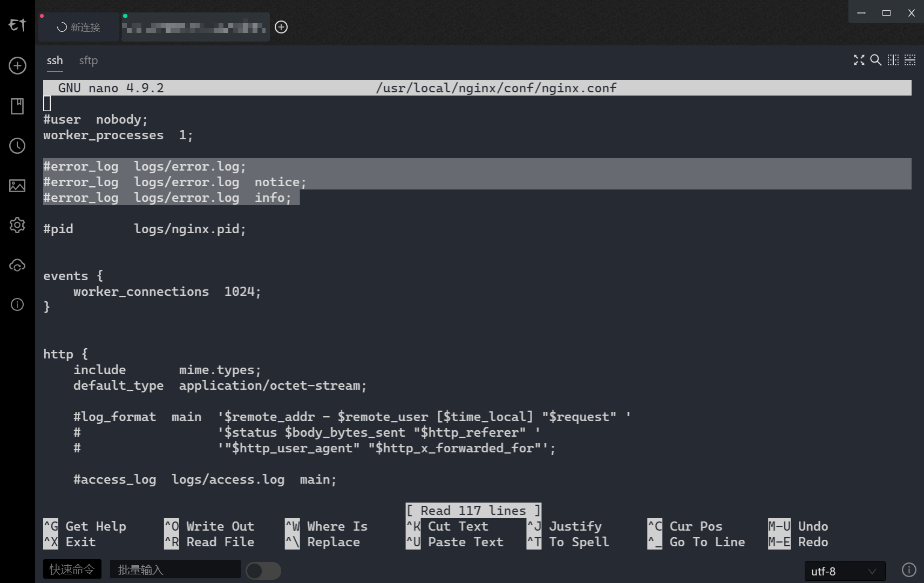Open the cloud sync icon
The height and width of the screenshot is (583, 924).
17,265
